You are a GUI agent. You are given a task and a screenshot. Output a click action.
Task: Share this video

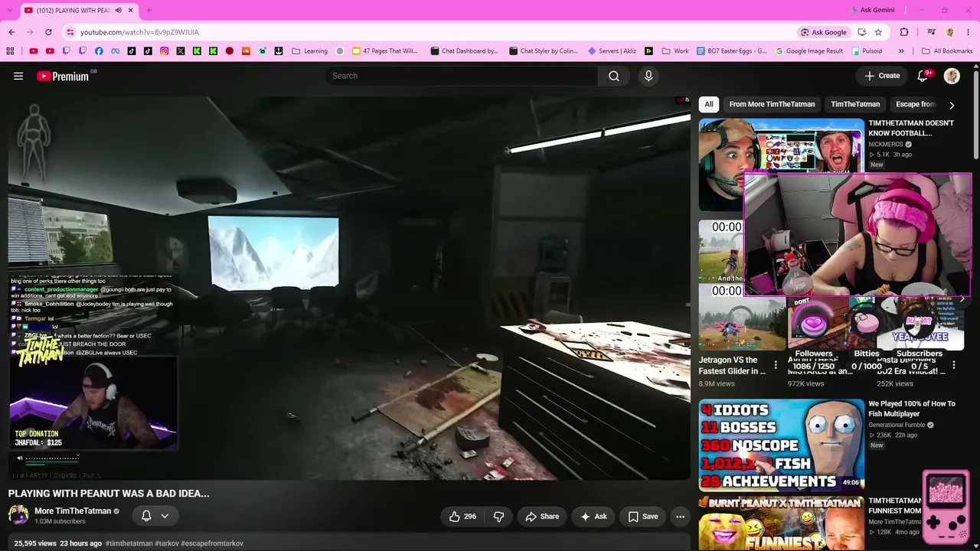(542, 517)
